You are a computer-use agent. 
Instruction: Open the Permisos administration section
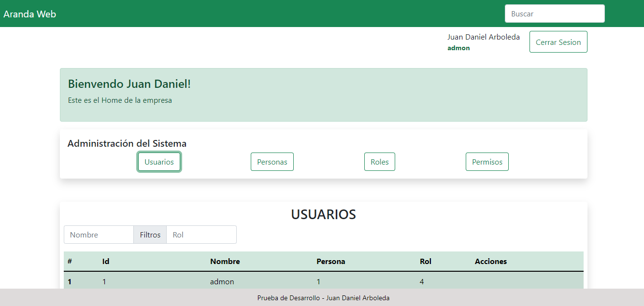tap(487, 162)
